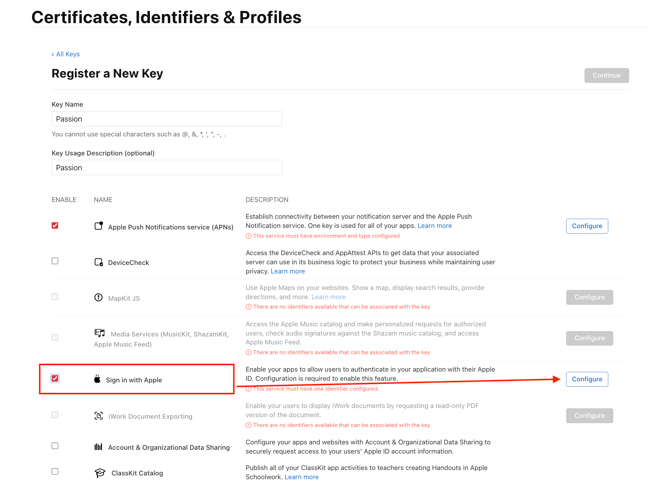Click the Apple Push Notifications service icon
Image resolution: width=670 pixels, height=483 pixels.
pyautogui.click(x=98, y=226)
